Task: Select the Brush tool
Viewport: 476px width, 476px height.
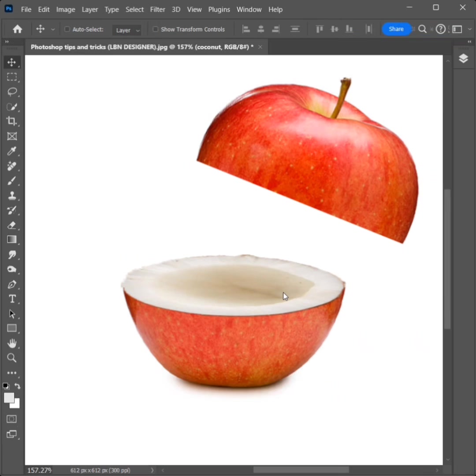Action: [x=12, y=181]
